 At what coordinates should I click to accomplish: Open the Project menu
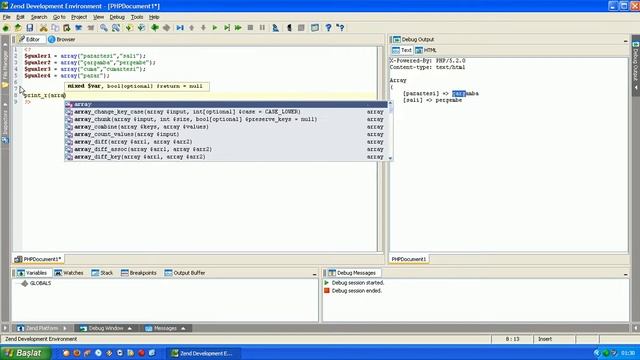[x=79, y=17]
